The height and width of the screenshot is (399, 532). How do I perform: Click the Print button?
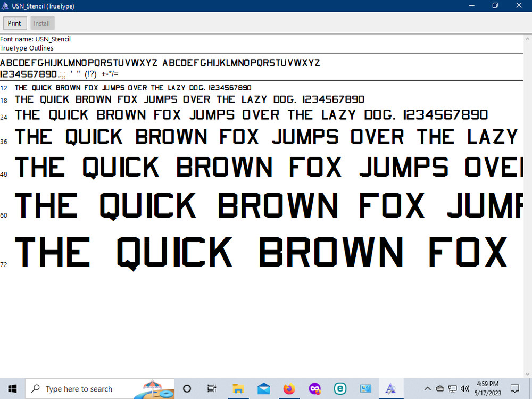click(x=14, y=23)
